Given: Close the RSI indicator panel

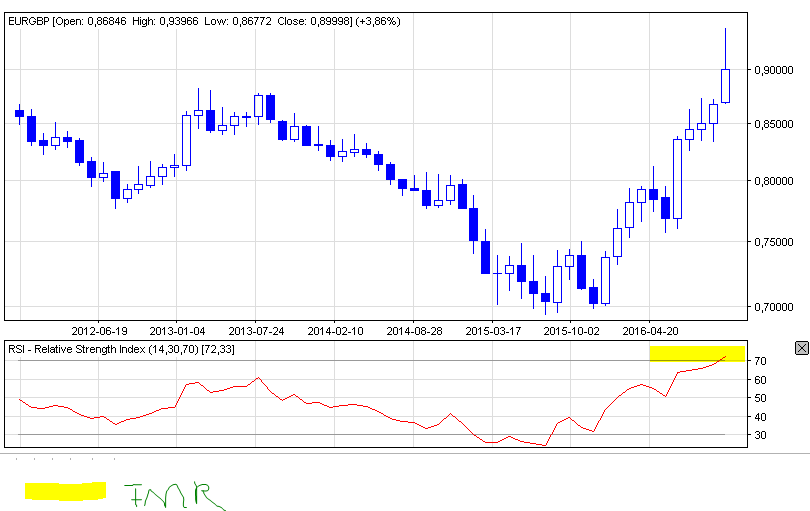Looking at the screenshot, I should coord(800,348).
